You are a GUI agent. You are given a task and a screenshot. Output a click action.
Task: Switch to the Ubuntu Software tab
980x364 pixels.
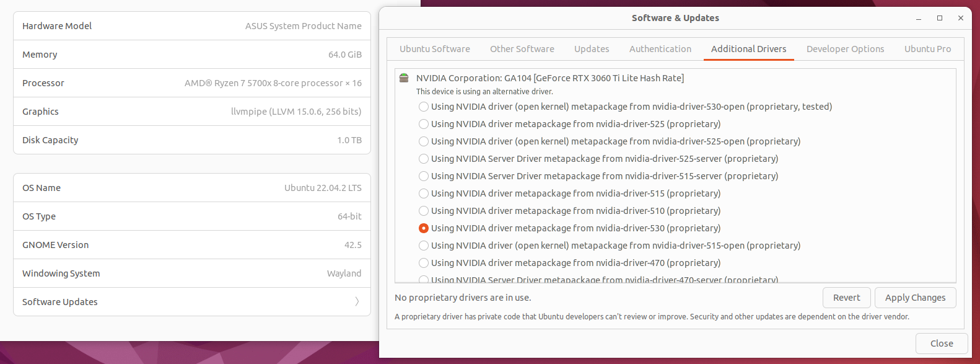434,49
